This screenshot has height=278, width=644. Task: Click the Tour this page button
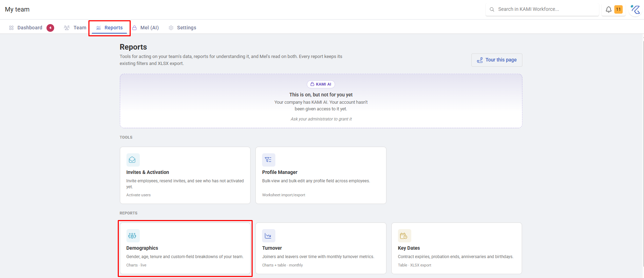coord(497,60)
